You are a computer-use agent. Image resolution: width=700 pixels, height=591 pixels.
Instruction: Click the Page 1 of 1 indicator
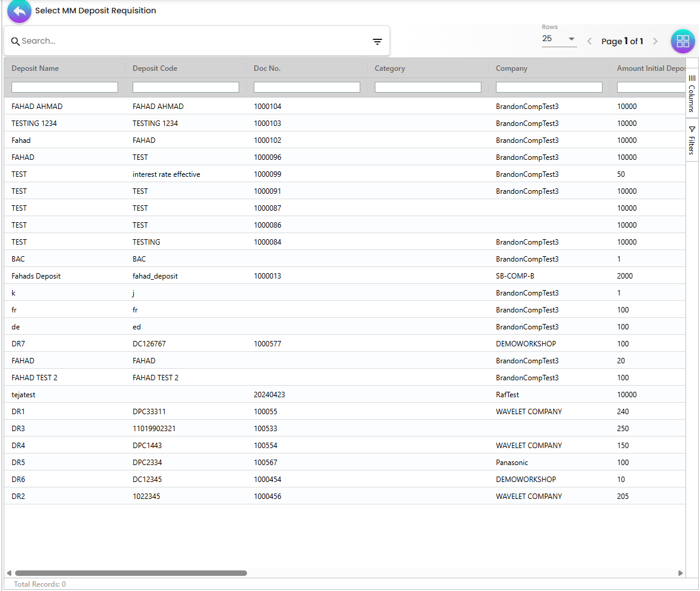(x=622, y=42)
